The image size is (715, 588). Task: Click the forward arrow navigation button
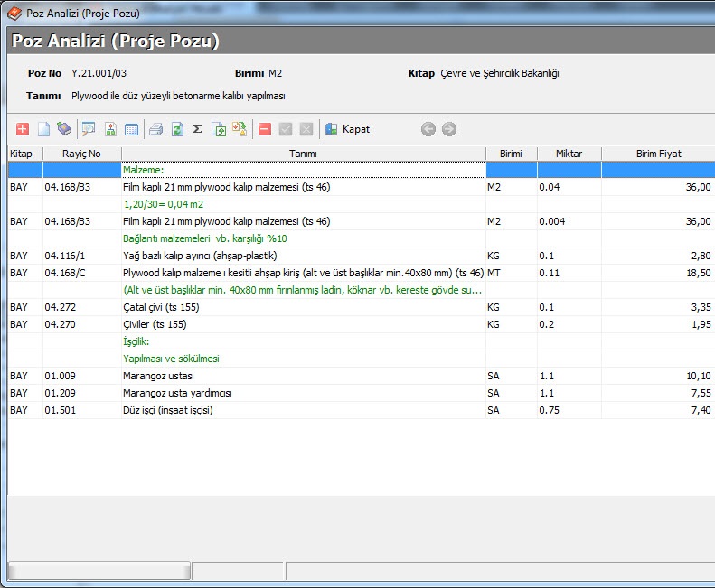tap(449, 129)
